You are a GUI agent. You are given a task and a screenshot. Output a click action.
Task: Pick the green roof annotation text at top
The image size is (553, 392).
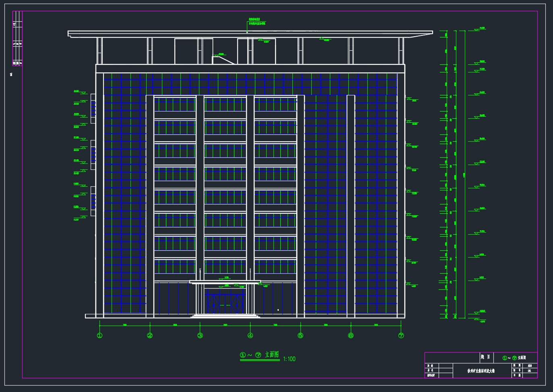pyautogui.click(x=257, y=21)
